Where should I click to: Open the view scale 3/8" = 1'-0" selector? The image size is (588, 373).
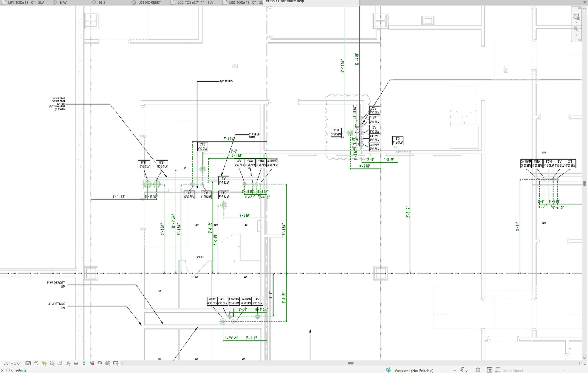click(12, 363)
